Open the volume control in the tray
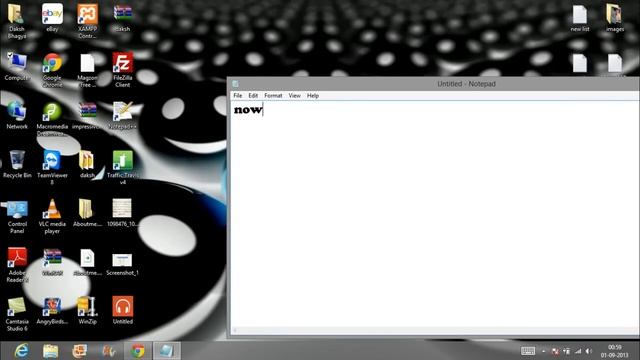The width and height of the screenshot is (640, 360). pos(589,351)
